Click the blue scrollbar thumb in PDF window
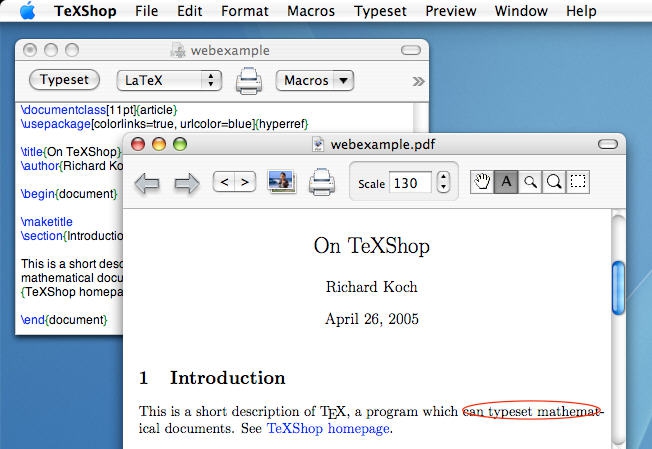Image resolution: width=652 pixels, height=449 pixels. click(x=618, y=288)
